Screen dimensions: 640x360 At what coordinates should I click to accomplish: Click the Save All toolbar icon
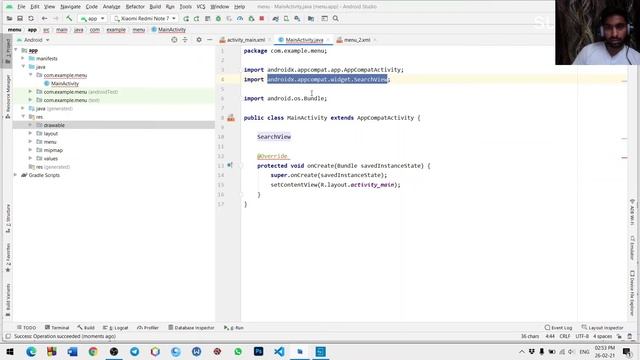(x=20, y=18)
